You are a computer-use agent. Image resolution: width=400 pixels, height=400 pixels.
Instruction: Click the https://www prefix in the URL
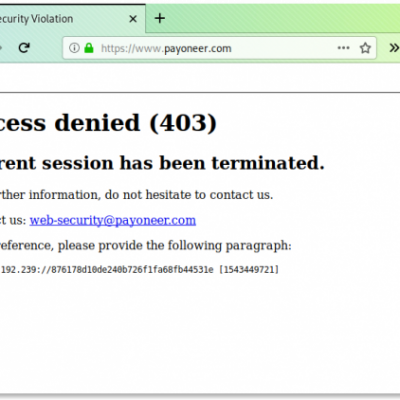coord(131,49)
